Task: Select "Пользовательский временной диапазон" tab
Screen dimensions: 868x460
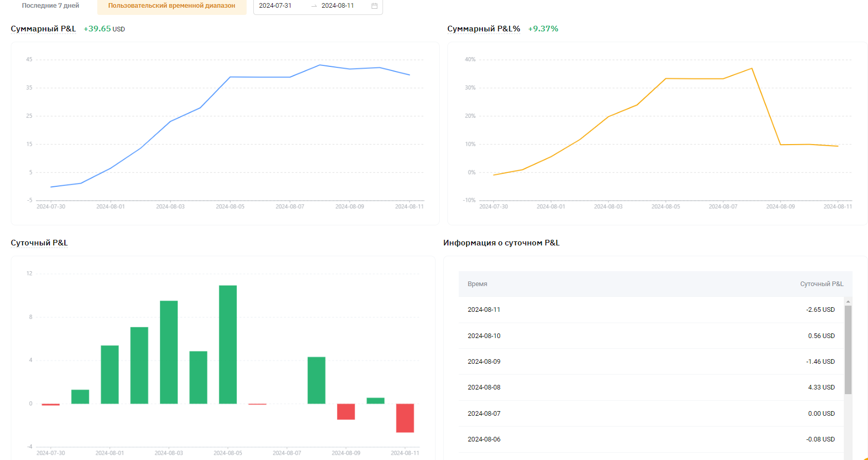Action: (x=171, y=6)
